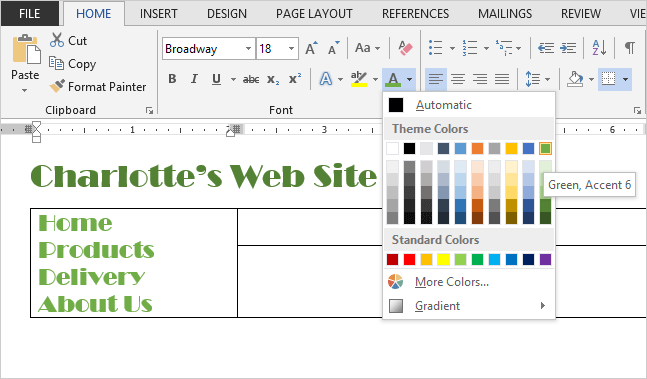The height and width of the screenshot is (379, 647).
Task: Toggle Italic formatting
Action: coord(194,79)
